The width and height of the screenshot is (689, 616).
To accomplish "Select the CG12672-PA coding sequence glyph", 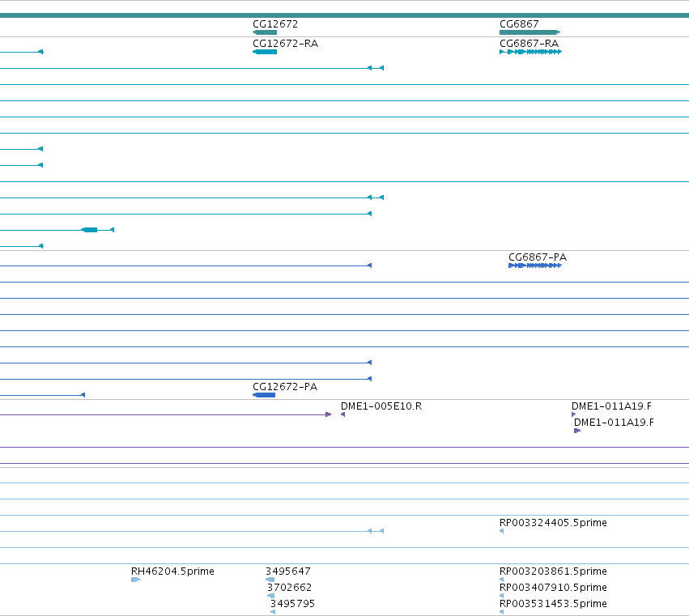I will pyautogui.click(x=264, y=395).
